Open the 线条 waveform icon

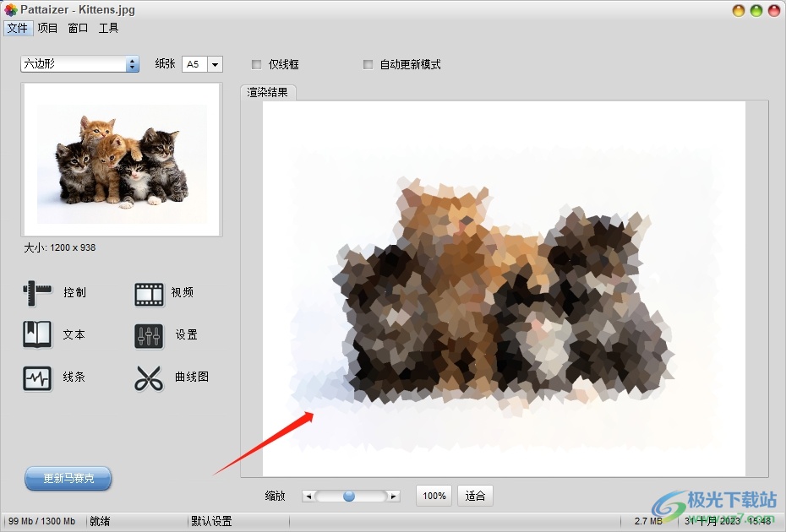pyautogui.click(x=37, y=378)
